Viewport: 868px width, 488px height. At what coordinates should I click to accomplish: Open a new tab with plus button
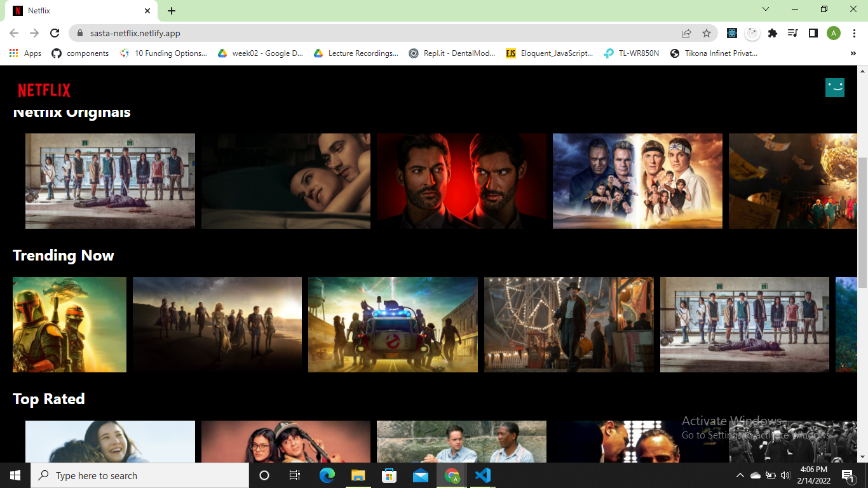click(x=172, y=11)
